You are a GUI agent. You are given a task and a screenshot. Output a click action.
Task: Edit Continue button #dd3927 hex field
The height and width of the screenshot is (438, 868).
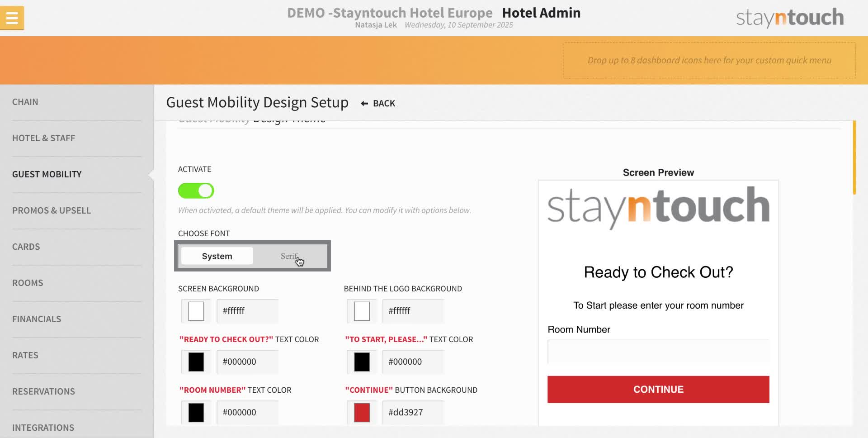click(413, 413)
